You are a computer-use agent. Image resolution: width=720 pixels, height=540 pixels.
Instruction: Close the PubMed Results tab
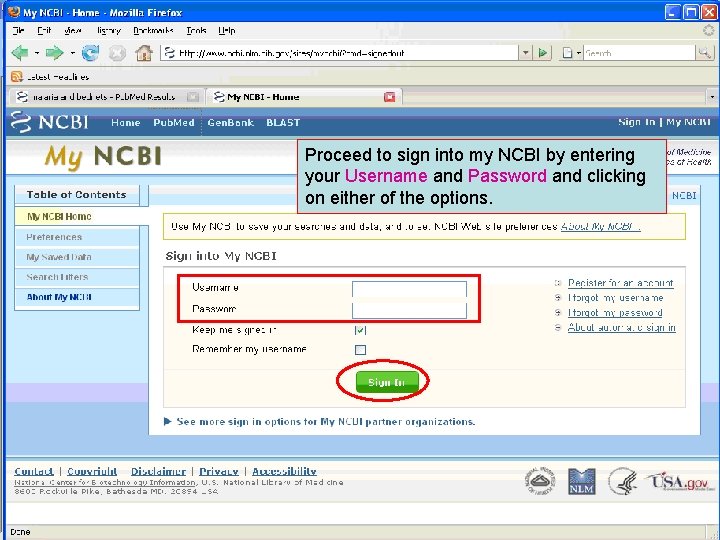tap(193, 97)
